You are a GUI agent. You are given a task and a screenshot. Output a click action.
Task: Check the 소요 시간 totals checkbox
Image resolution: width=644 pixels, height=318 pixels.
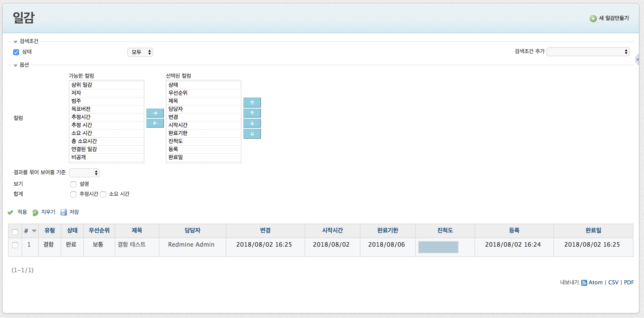click(103, 194)
